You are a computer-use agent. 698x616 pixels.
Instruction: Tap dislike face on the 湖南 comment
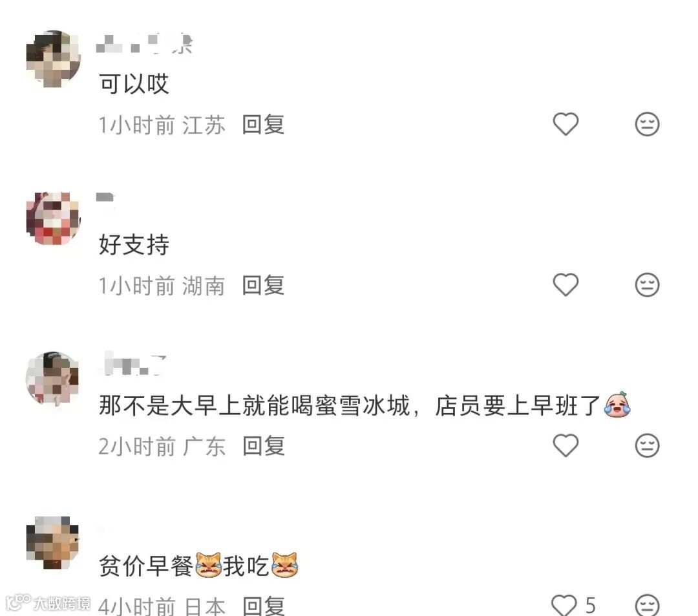647,284
